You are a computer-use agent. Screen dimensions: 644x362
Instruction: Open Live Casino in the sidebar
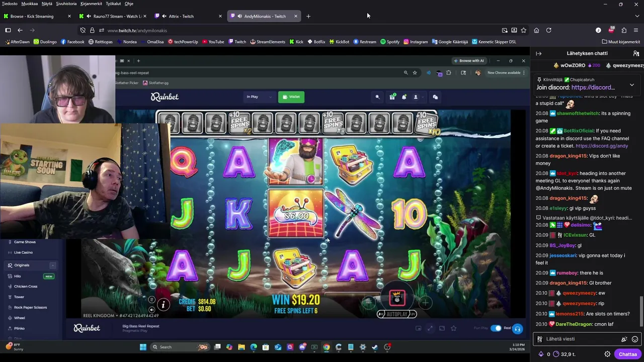pyautogui.click(x=23, y=252)
